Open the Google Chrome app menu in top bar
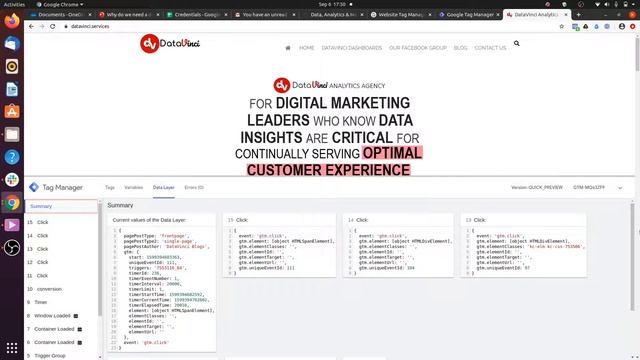Viewport: 640px width, 360px height. [x=60, y=4]
